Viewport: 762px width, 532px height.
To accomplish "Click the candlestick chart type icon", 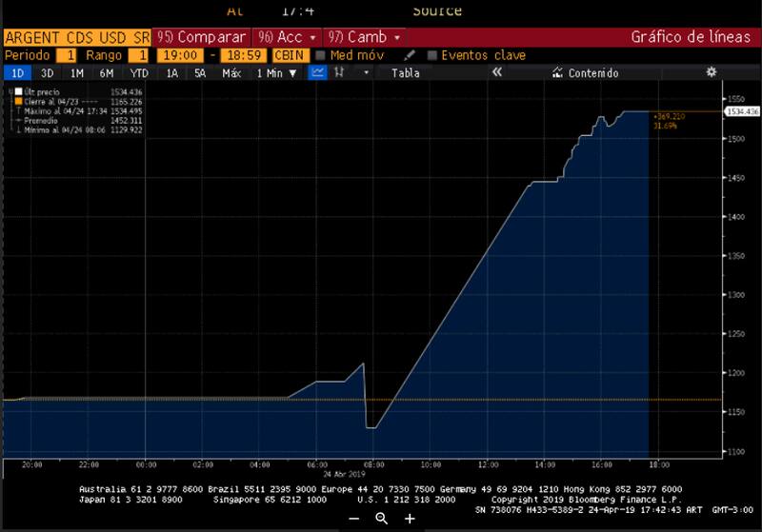I will point(339,72).
